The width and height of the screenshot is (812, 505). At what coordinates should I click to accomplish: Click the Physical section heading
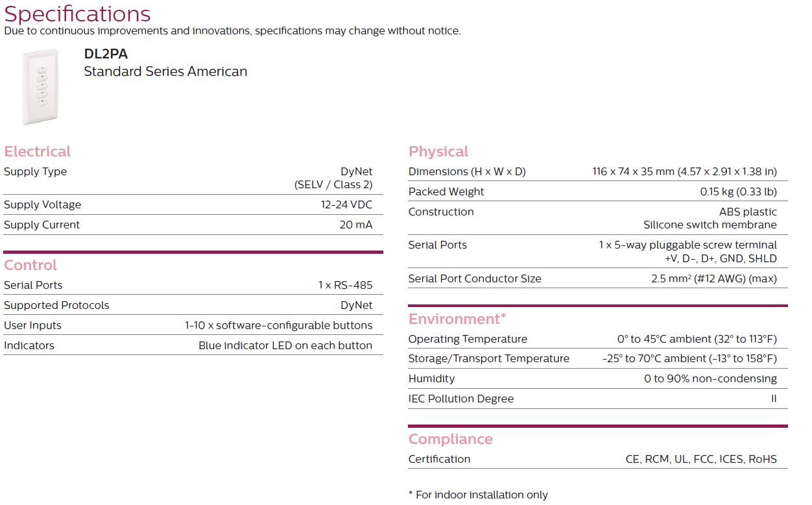click(x=438, y=151)
